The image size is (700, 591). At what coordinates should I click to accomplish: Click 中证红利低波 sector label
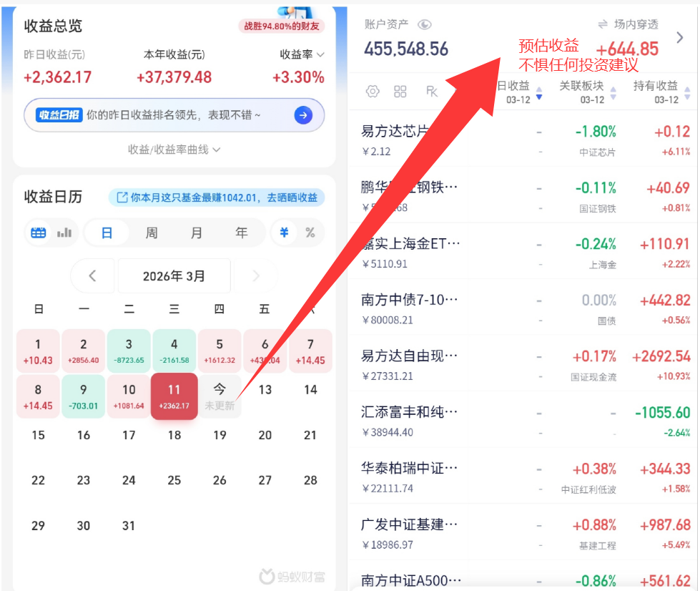click(x=588, y=489)
